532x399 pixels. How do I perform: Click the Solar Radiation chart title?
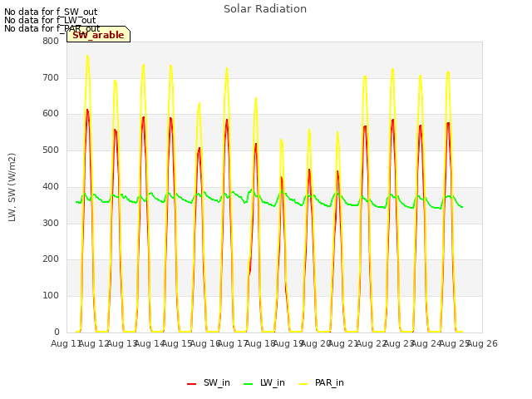[265, 9]
